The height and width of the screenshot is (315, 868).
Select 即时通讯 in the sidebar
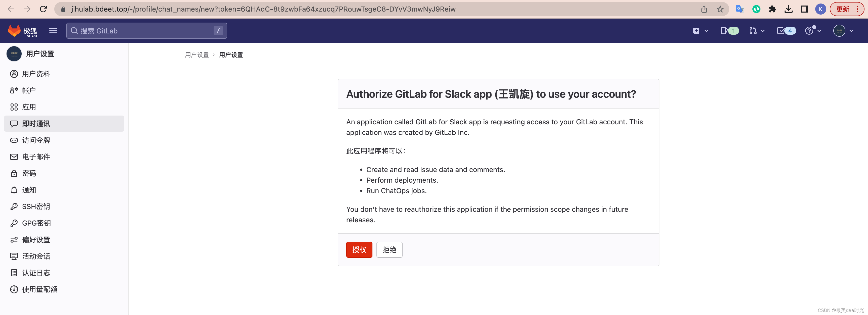pos(64,124)
